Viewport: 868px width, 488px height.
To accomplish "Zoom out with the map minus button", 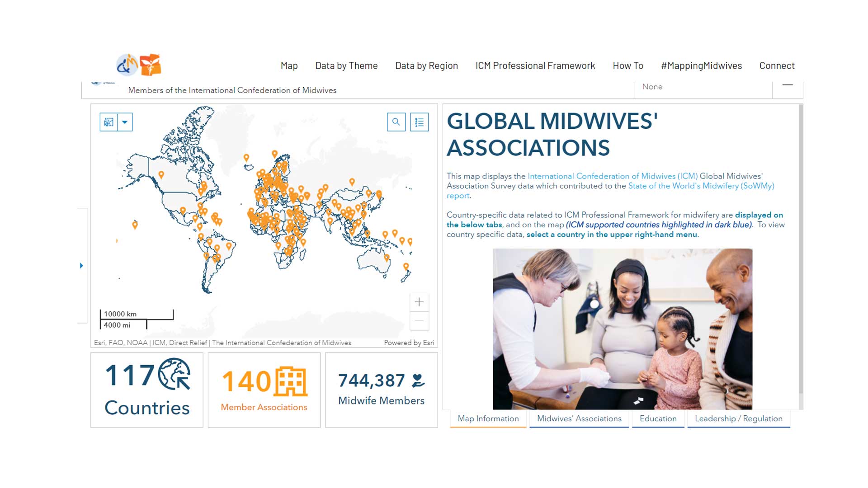I will (419, 321).
